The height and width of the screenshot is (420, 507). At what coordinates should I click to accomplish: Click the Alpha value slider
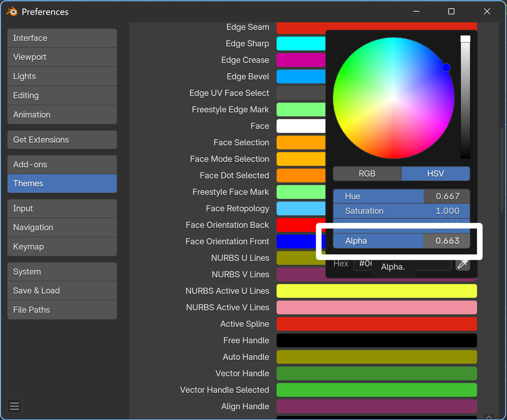pos(402,241)
